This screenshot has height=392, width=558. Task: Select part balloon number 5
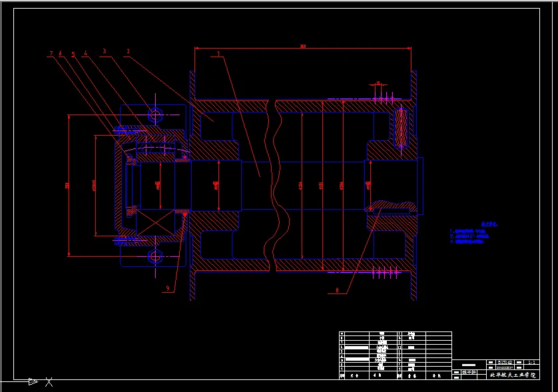tap(73, 54)
